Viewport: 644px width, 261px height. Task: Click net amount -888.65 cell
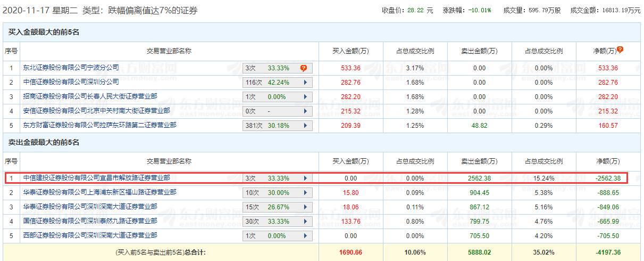(608, 193)
